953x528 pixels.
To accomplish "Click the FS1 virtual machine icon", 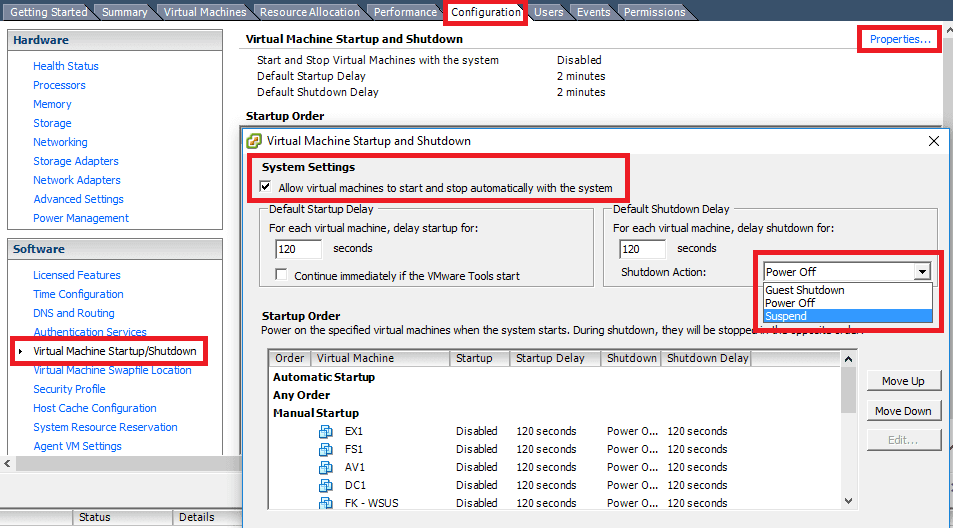I will pyautogui.click(x=326, y=450).
